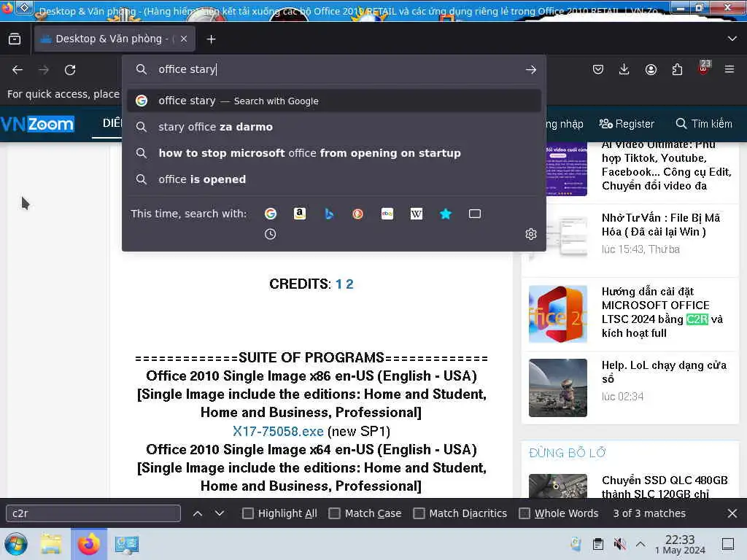The image size is (747, 560).
Task: Enable Whole Words checkbox
Action: [524, 513]
